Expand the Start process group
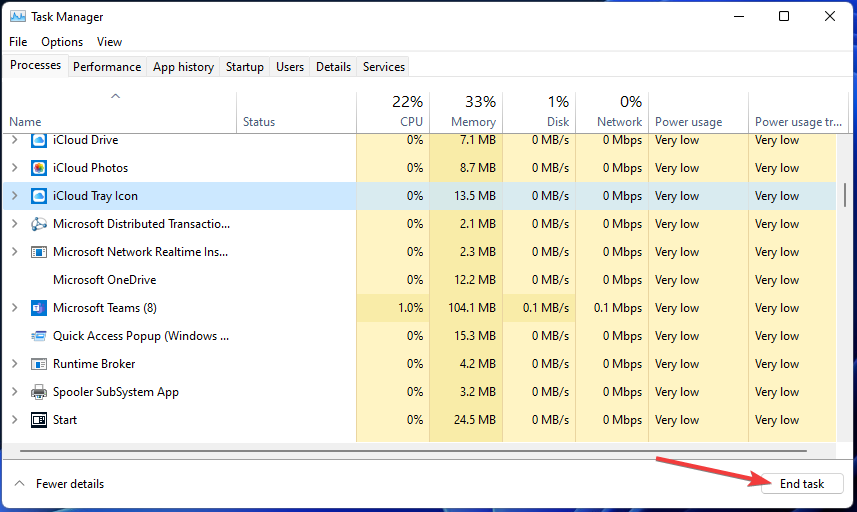This screenshot has height=512, width=857. click(x=15, y=420)
